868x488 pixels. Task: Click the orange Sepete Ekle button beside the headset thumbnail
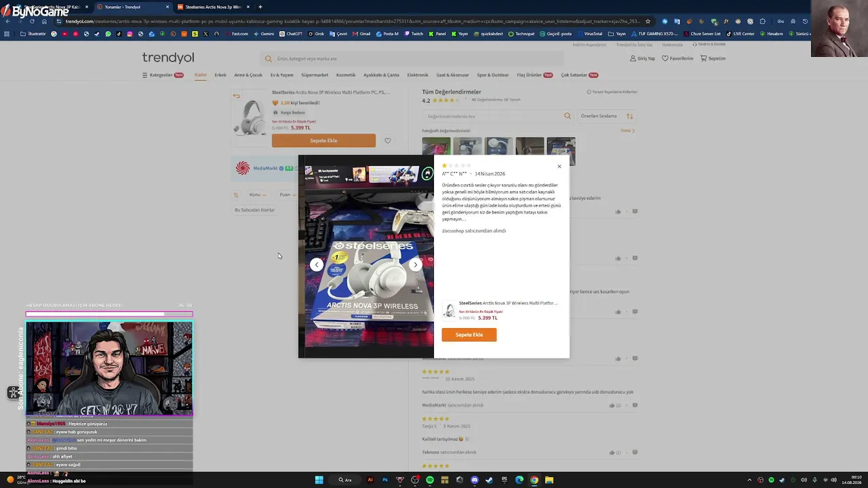[323, 140]
